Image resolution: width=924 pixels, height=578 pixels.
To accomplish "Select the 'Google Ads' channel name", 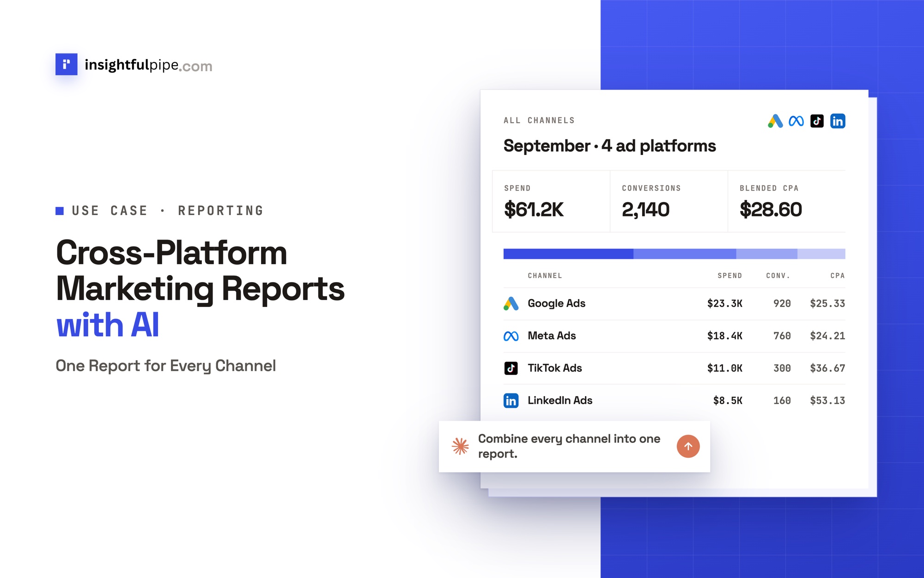I will click(x=557, y=303).
